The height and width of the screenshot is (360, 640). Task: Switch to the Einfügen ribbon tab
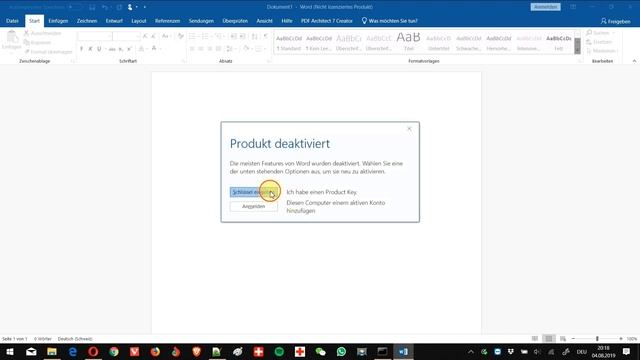58,21
